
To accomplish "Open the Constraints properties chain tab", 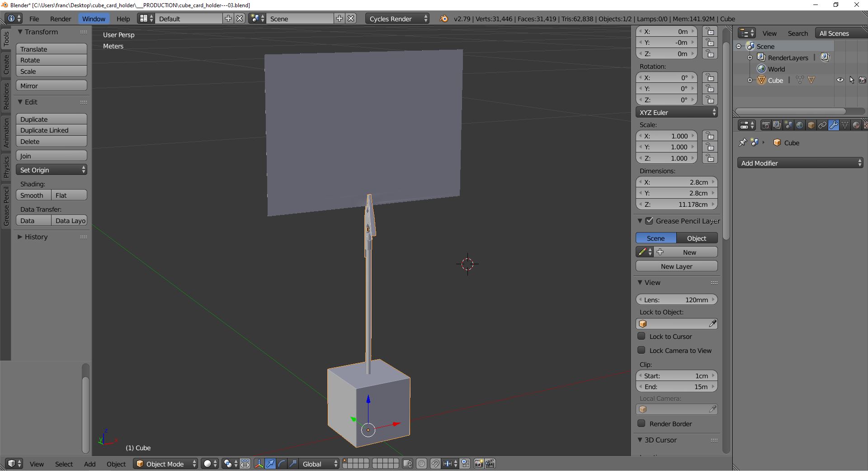I will (x=822, y=125).
